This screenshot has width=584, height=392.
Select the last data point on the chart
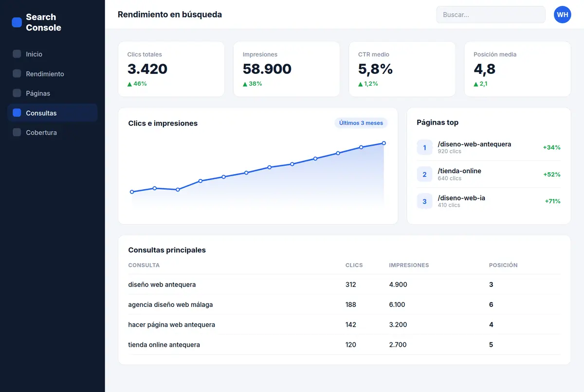(x=384, y=143)
